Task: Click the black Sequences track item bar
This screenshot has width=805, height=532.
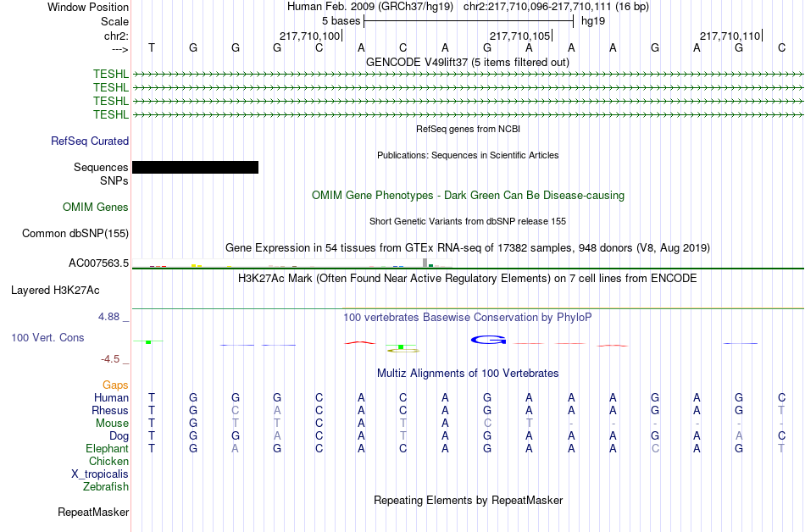Action: (x=195, y=167)
